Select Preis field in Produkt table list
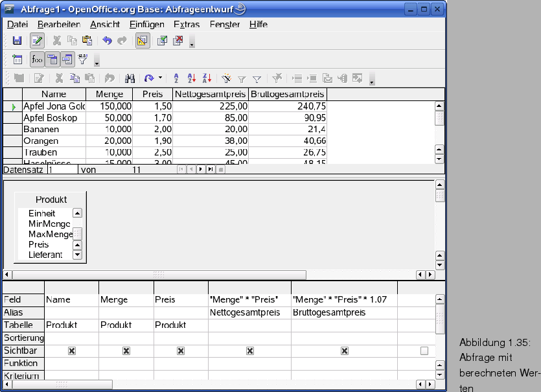 point(39,244)
